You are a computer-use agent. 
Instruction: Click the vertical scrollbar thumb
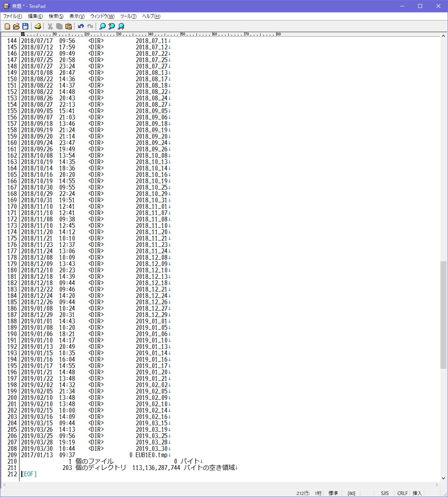[x=443, y=315]
